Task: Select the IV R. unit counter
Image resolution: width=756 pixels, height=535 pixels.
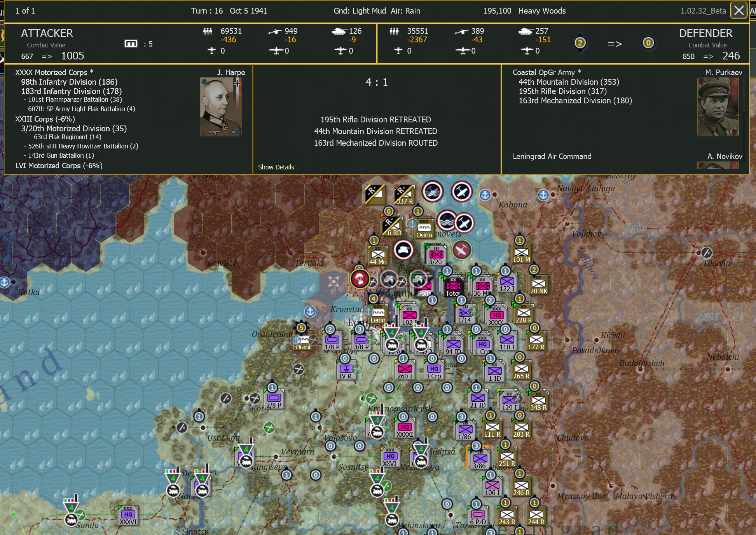Action: 346,370
